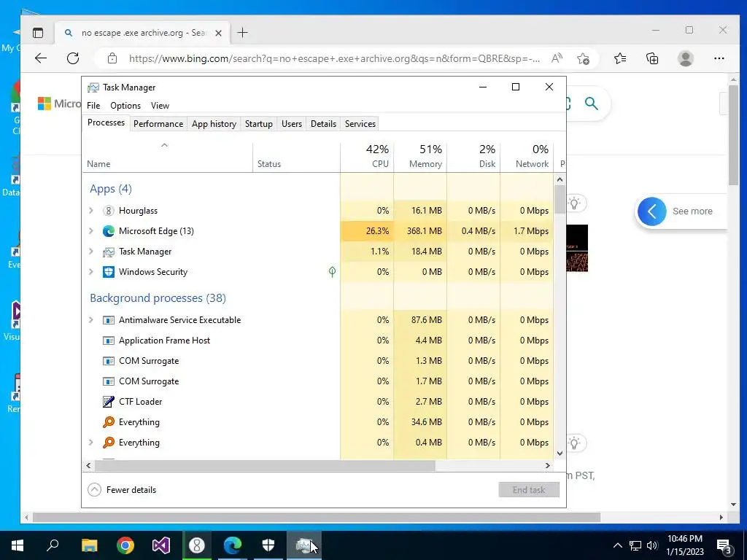
Task: Go back using Edge back arrow
Action: pos(41,58)
